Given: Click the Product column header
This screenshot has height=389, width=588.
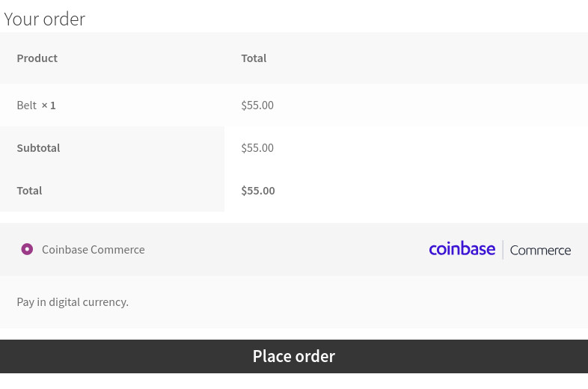Looking at the screenshot, I should (x=37, y=58).
